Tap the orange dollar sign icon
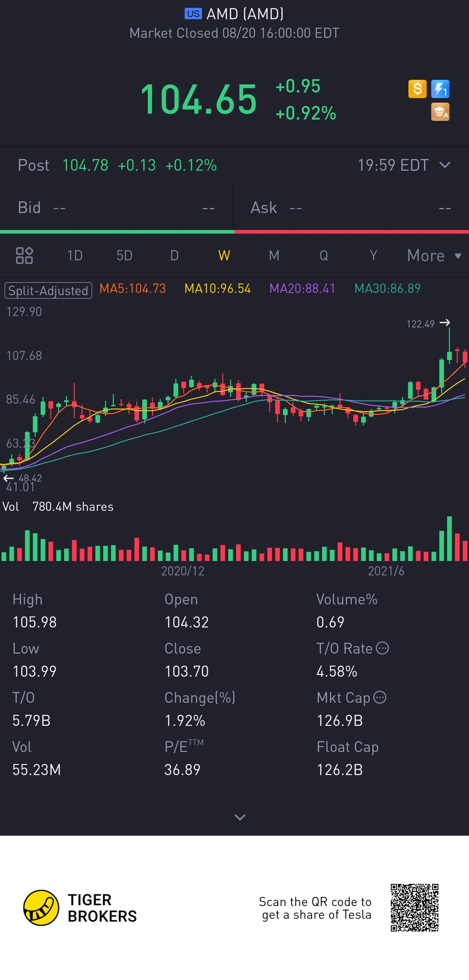 (x=417, y=89)
